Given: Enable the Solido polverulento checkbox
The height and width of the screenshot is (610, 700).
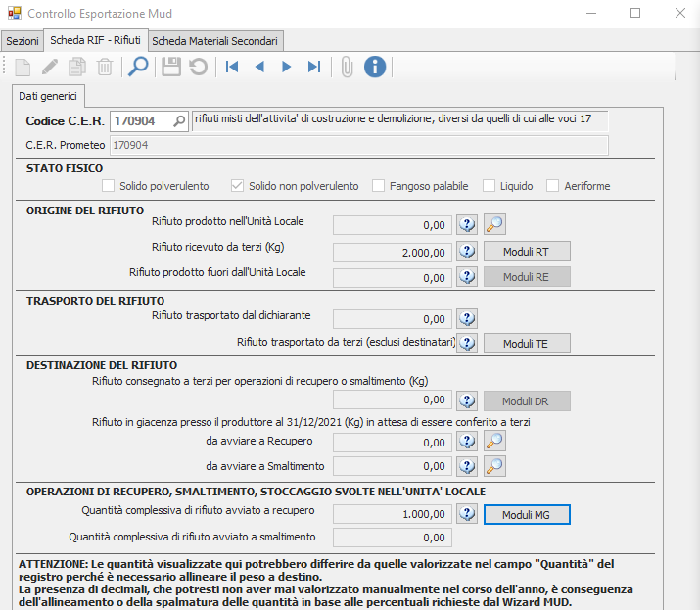Looking at the screenshot, I should pyautogui.click(x=110, y=186).
